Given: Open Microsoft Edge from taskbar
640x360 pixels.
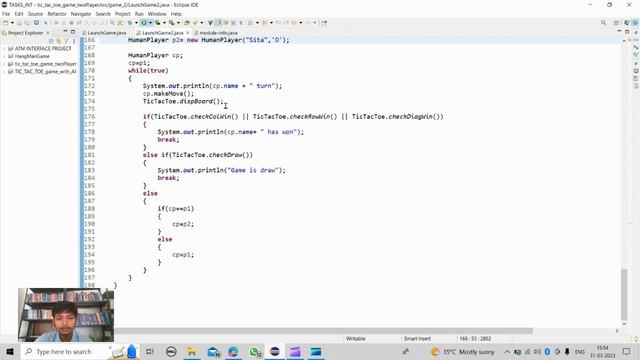Looking at the screenshot, I should pyautogui.click(x=233, y=351).
